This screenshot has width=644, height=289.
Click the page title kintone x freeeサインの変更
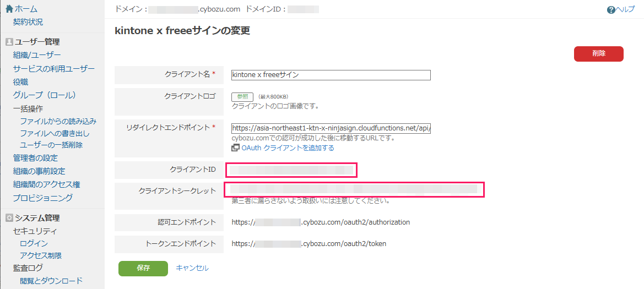(182, 31)
